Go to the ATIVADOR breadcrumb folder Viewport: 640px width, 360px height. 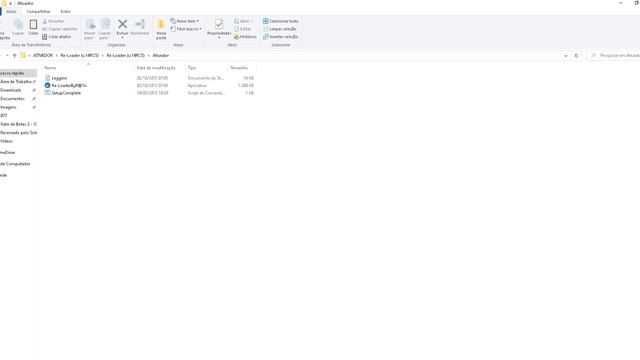[x=43, y=56]
